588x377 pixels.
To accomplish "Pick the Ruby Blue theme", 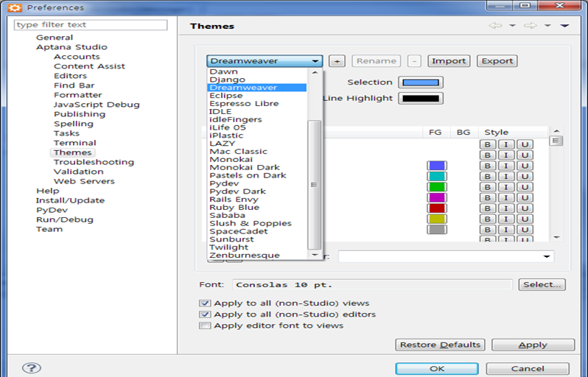I will coord(234,207).
